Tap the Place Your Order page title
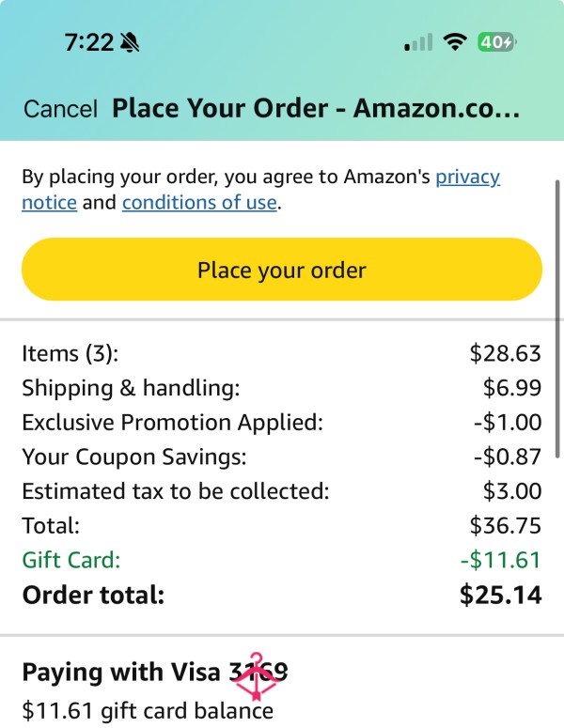This screenshot has height=728, width=564. click(316, 109)
